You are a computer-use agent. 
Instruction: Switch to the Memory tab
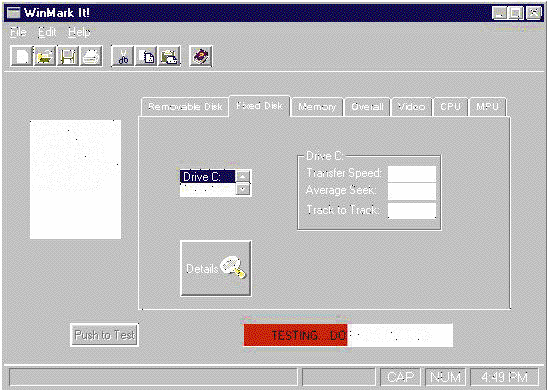coord(317,107)
